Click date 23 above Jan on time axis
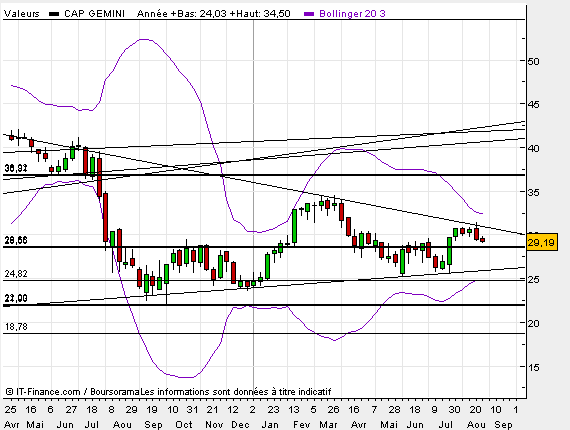 [x=273, y=410]
